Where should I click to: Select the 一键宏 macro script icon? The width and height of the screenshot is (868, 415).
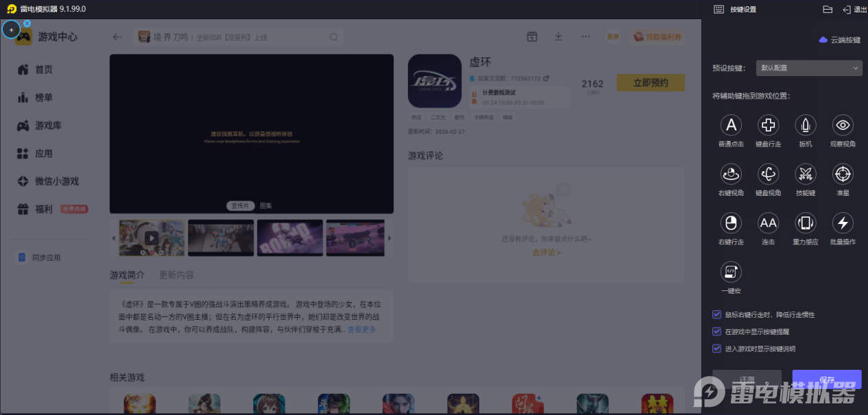coord(731,272)
